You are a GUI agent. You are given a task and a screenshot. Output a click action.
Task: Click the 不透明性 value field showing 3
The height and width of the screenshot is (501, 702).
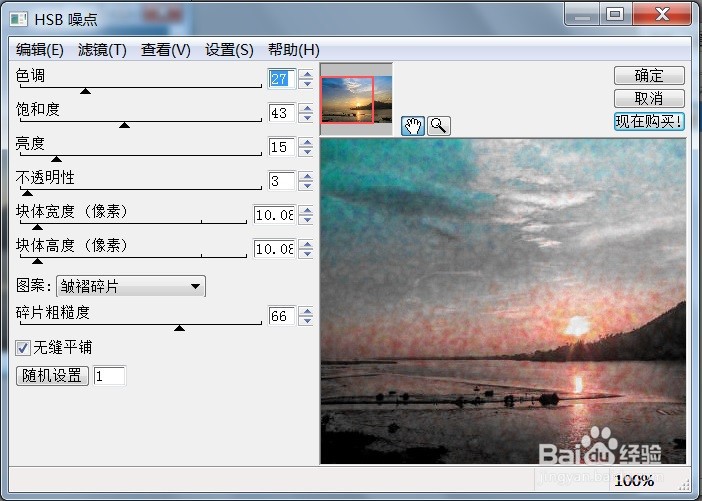point(282,181)
